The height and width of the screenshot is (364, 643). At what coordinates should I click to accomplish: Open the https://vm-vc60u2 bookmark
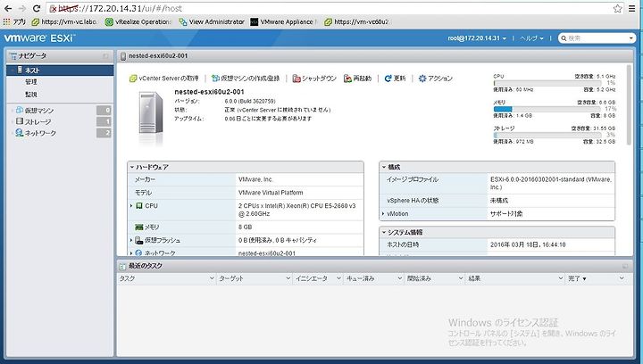(356, 21)
